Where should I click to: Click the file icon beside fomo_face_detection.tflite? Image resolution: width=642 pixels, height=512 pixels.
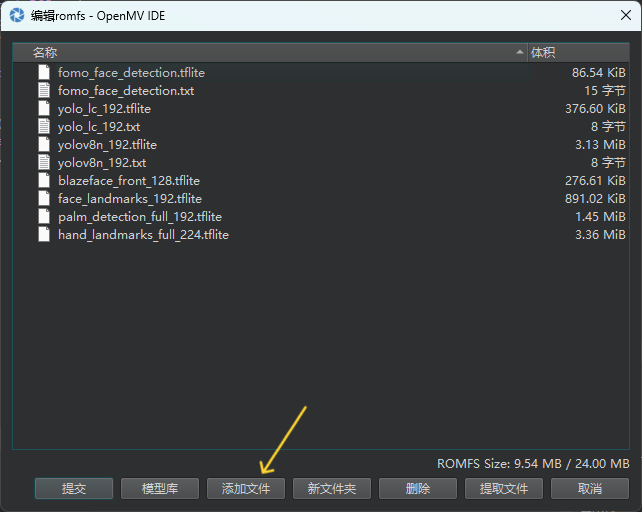pos(43,73)
